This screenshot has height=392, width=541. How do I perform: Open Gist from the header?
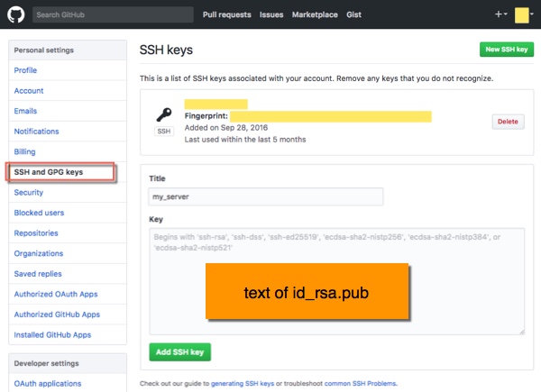(353, 14)
